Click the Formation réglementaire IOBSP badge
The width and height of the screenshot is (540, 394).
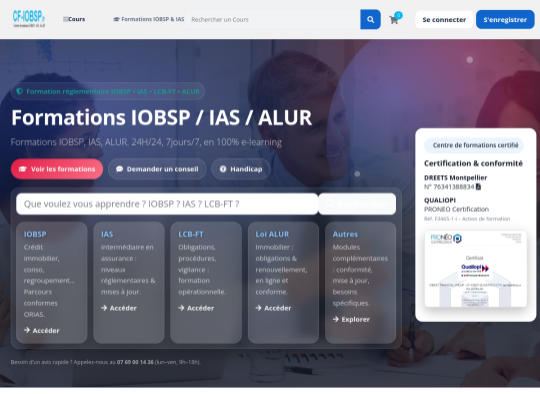click(x=108, y=91)
